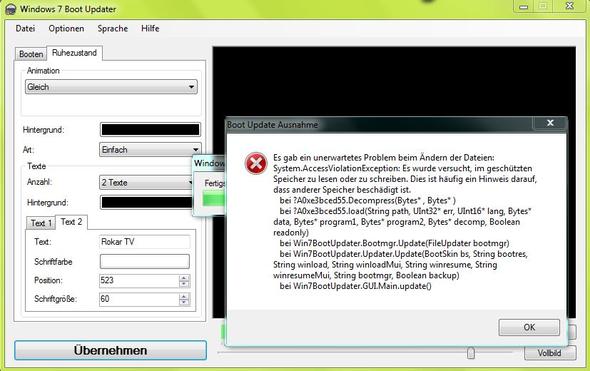Choose the white Schriftfarbe color swatch
Screen dimensions: 590x371
(x=145, y=262)
